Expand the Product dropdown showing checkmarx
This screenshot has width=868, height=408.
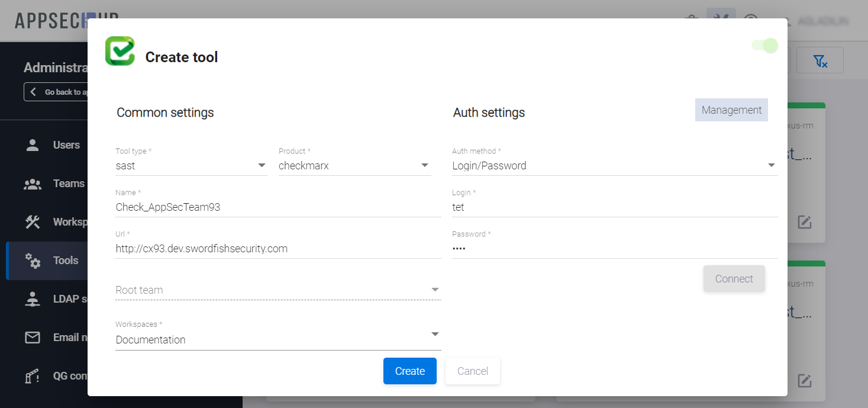[354, 166]
